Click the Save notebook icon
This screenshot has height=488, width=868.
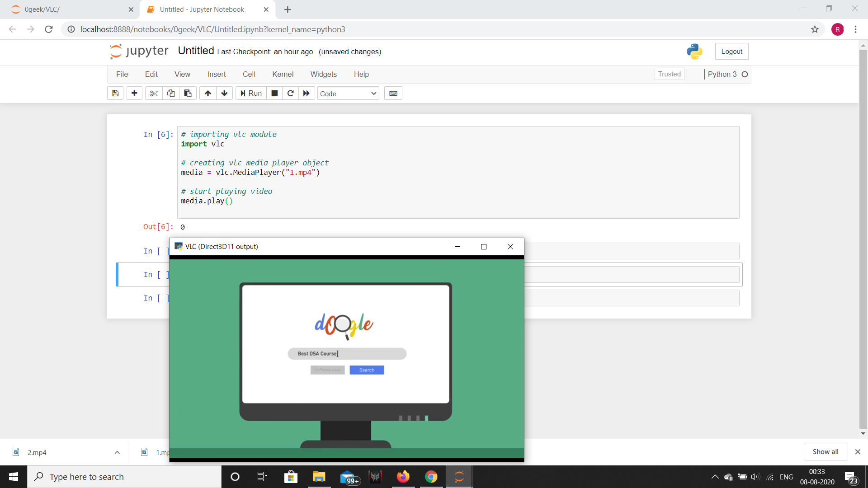pyautogui.click(x=115, y=93)
